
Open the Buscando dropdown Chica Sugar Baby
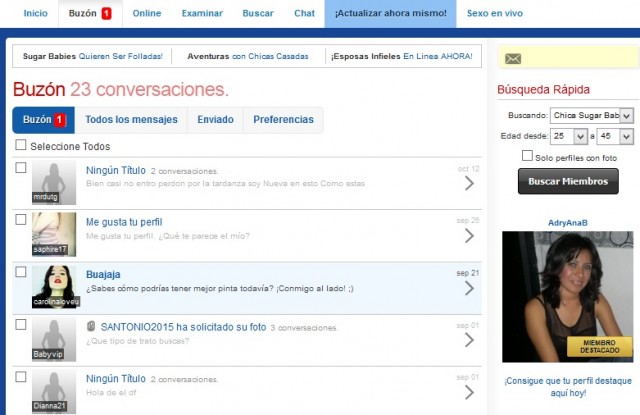[591, 115]
